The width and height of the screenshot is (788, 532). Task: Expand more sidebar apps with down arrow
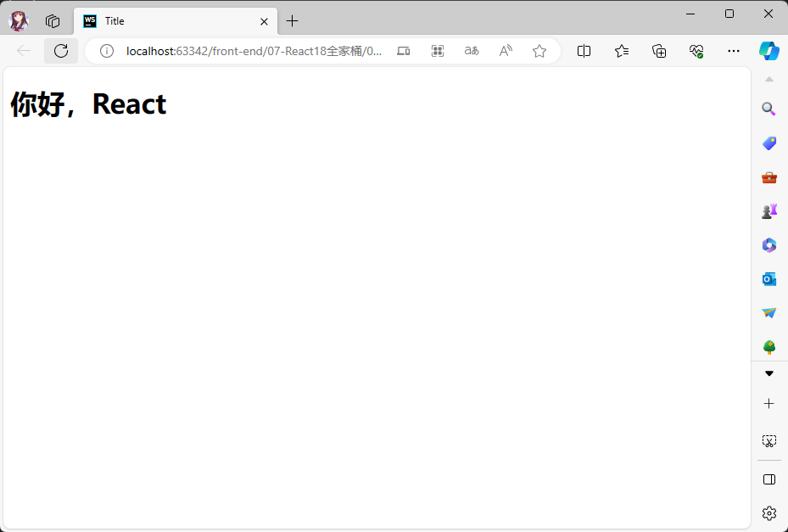[x=769, y=373]
